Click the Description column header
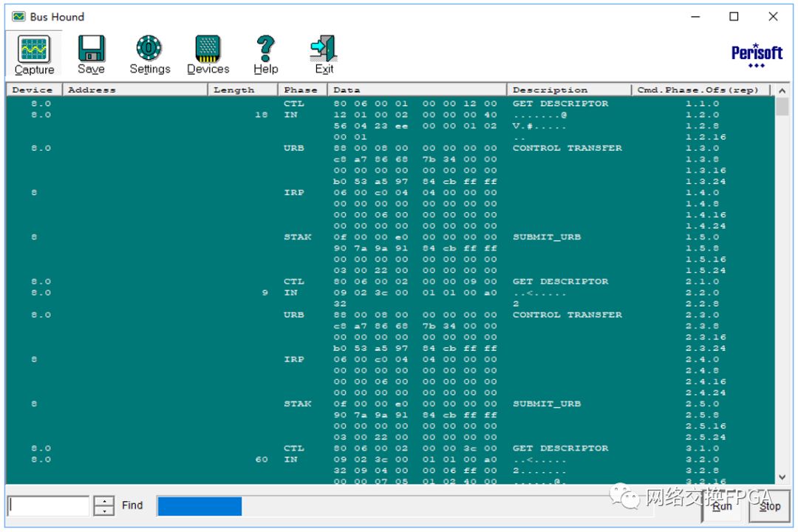This screenshot has height=532, width=798. click(569, 90)
